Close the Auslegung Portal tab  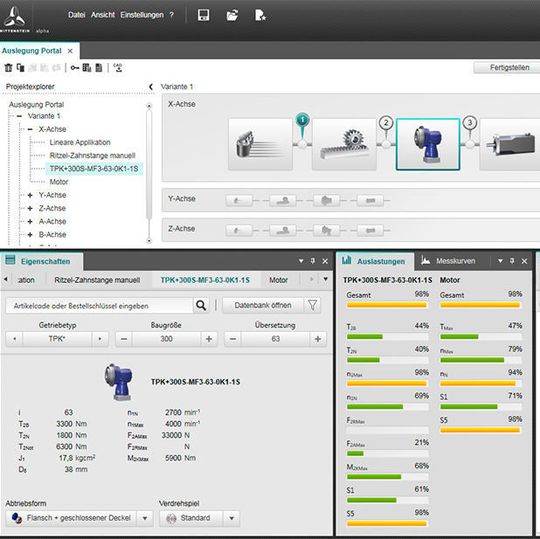70,51
